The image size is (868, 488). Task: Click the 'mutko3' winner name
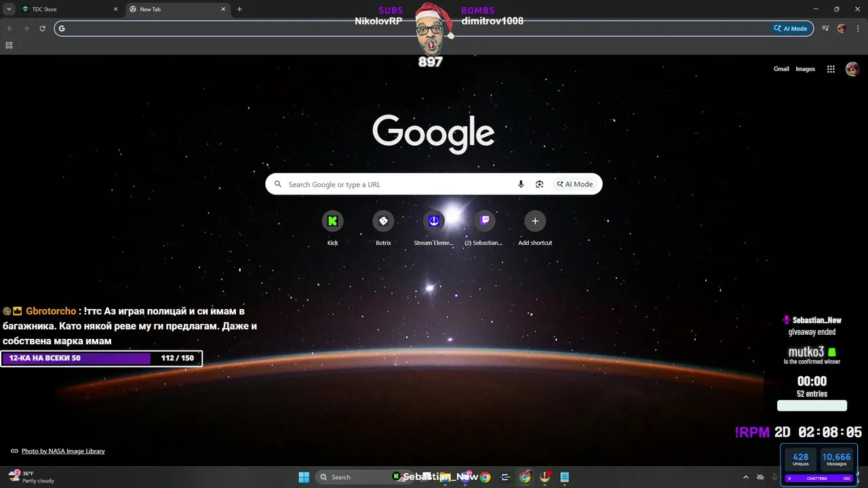(x=806, y=352)
